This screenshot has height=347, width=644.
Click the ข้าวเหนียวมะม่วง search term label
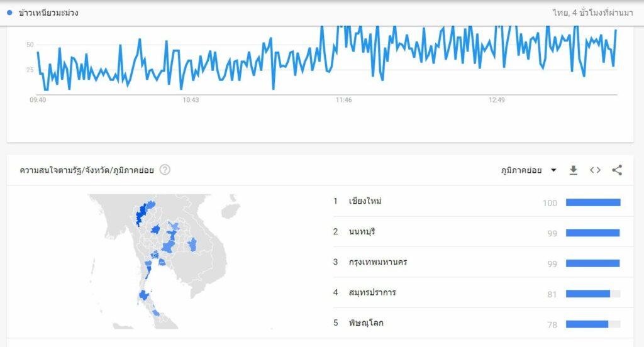48,13
